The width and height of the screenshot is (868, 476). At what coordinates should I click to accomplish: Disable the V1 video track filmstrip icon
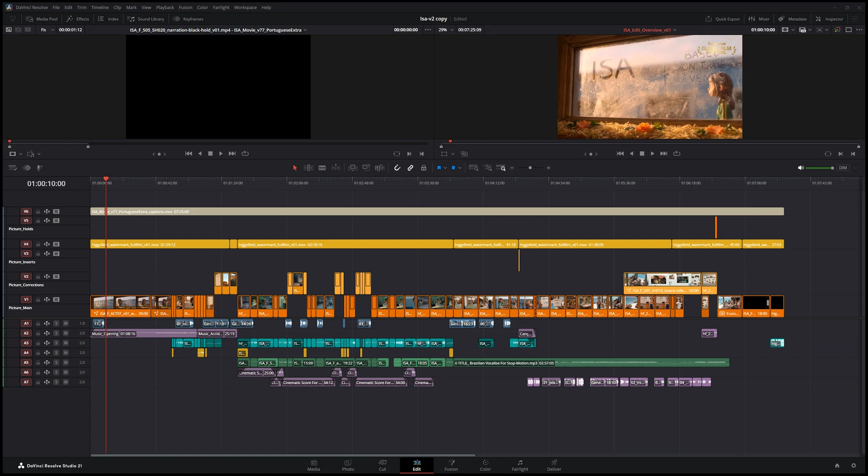pos(57,300)
